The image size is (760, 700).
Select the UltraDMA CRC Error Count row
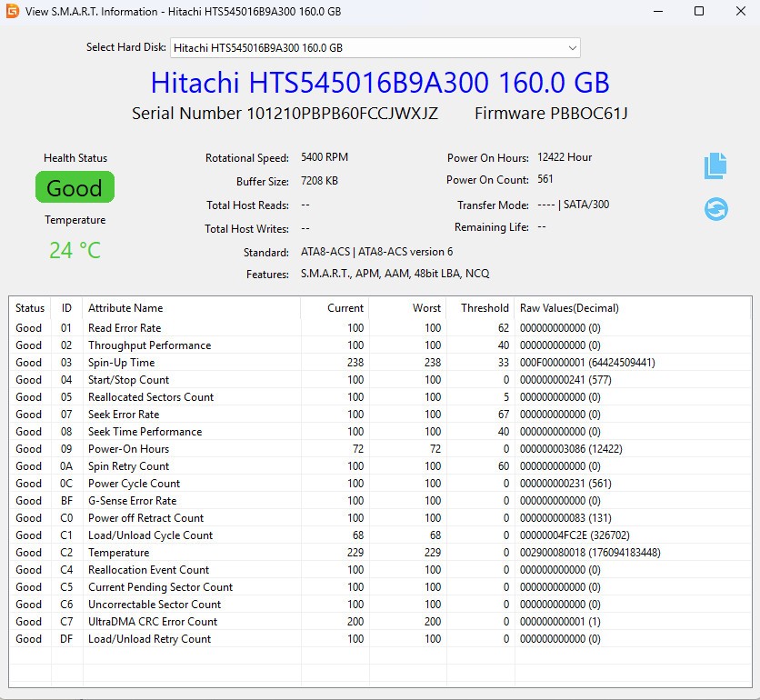point(380,622)
